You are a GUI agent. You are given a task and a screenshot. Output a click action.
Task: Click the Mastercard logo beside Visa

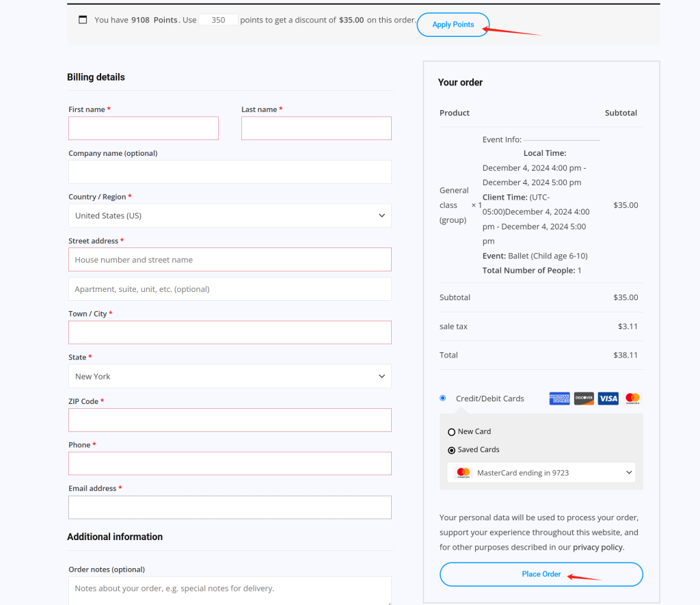pyautogui.click(x=632, y=399)
